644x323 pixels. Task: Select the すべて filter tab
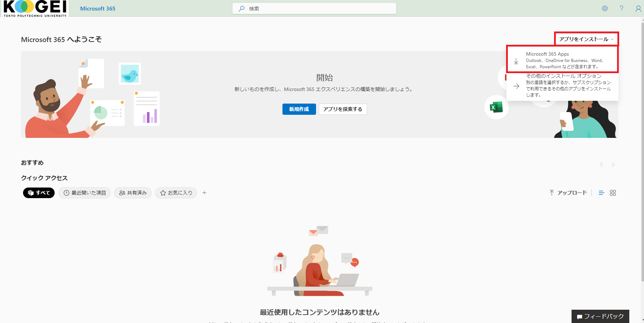pyautogui.click(x=39, y=193)
